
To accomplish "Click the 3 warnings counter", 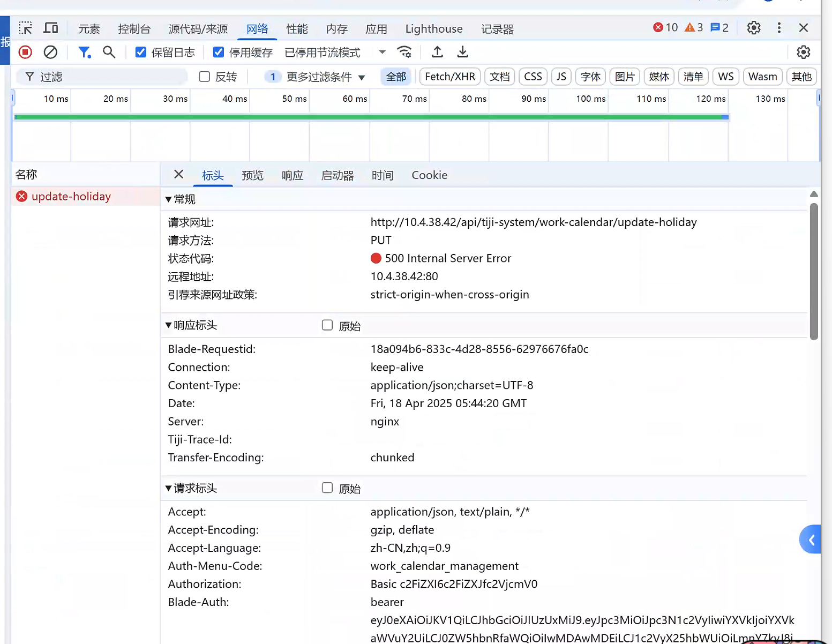I will [x=694, y=27].
